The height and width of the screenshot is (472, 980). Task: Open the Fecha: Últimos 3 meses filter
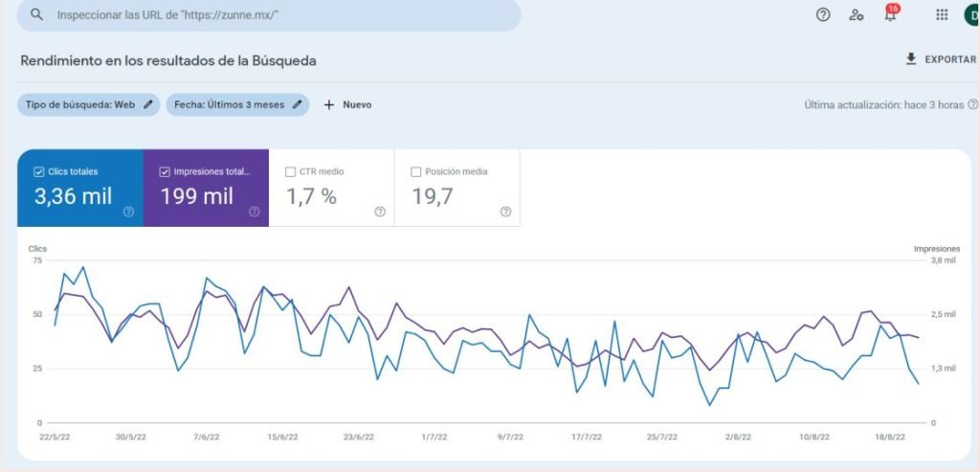tap(230, 104)
